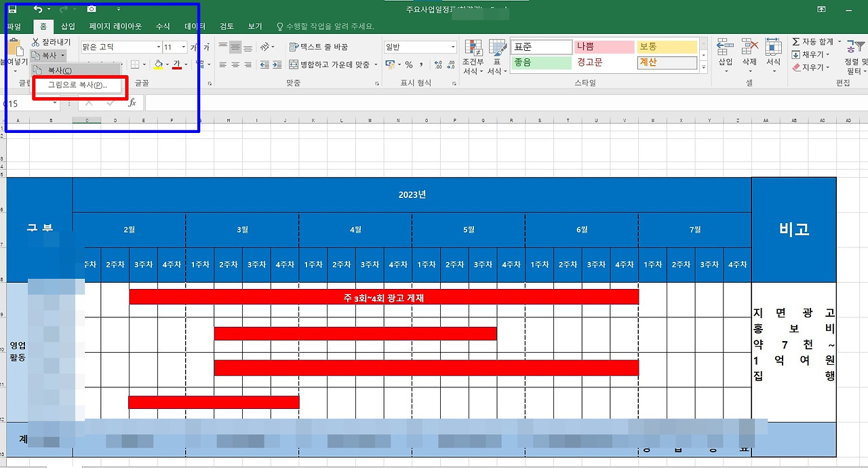Expand the number format dropdown 일반
868x468 pixels.
pyautogui.click(x=453, y=47)
